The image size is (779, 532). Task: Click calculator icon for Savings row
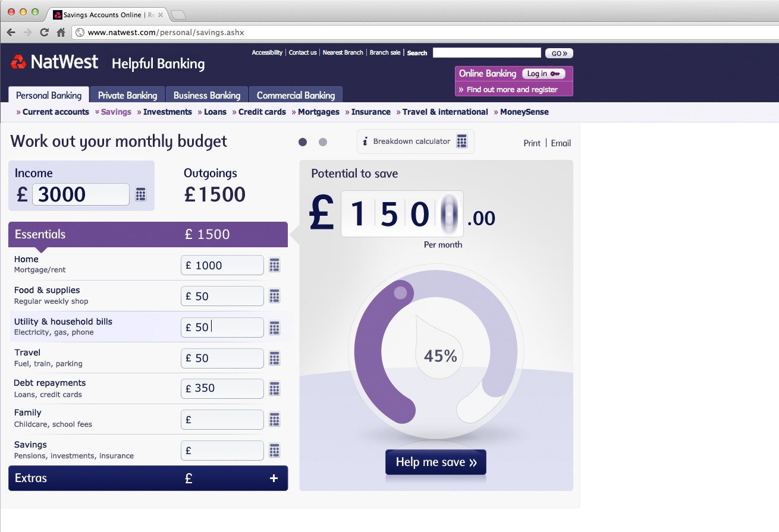274,451
